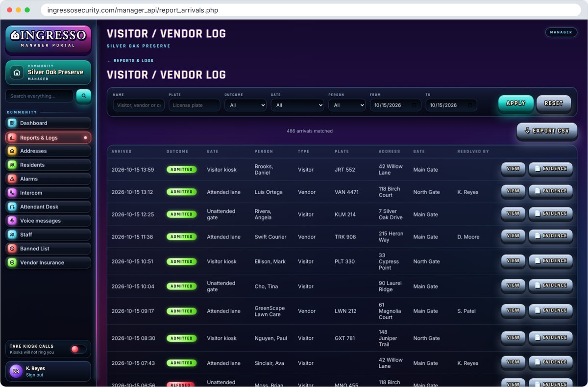The width and height of the screenshot is (588, 387).
Task: Open Evidence for Swift Courier row
Action: (x=551, y=236)
